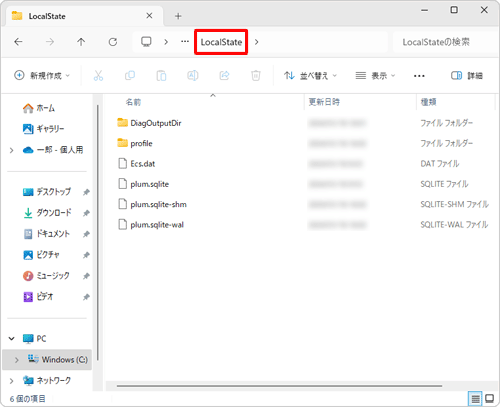500x407 pixels.
Task: Expand chevron after LocalState in breadcrumb
Action: click(x=256, y=42)
